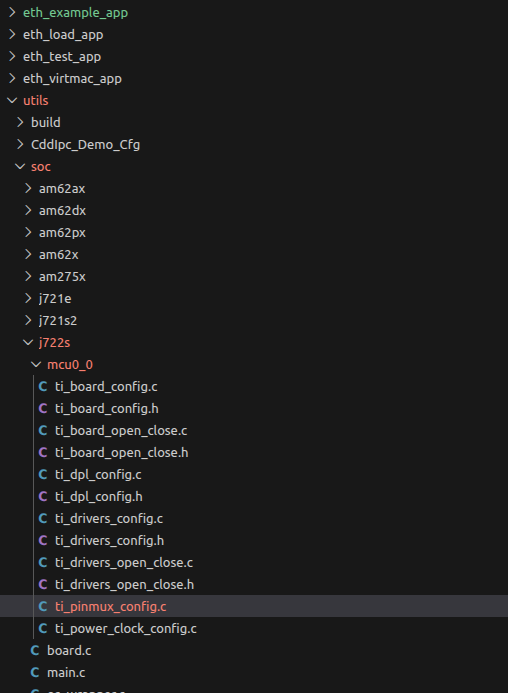Image resolution: width=508 pixels, height=693 pixels.
Task: Click the C icon beside main.c
Action: (35, 673)
